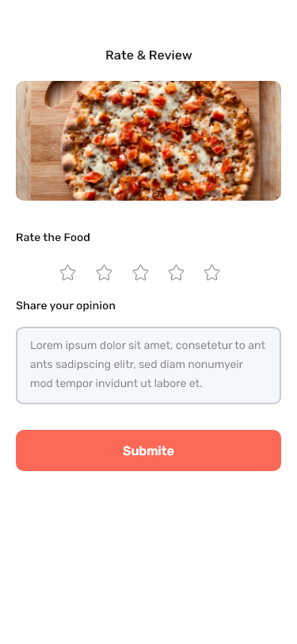Click the word Review in the heading
The width and height of the screenshot is (297, 644).
click(x=170, y=55)
